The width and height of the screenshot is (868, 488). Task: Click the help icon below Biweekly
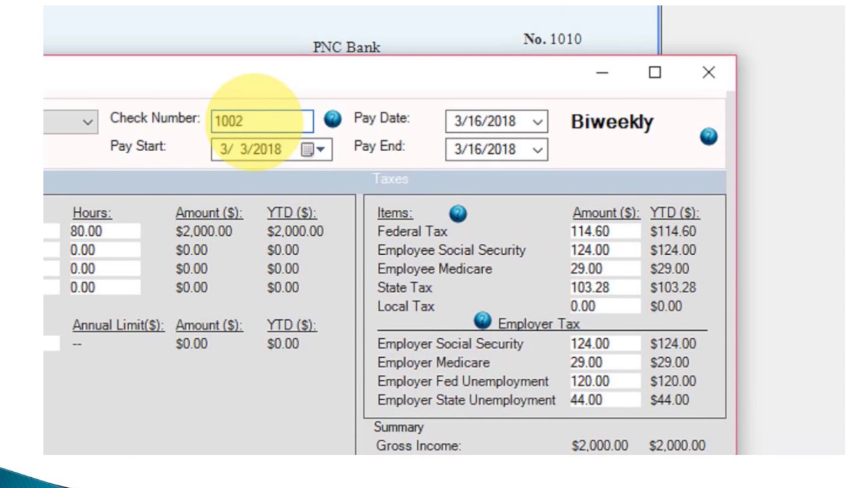(709, 137)
